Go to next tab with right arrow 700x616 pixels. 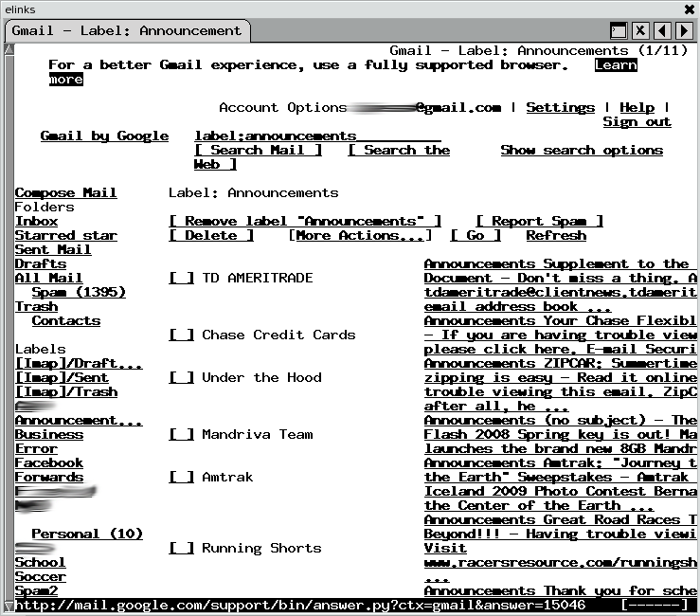(x=684, y=31)
